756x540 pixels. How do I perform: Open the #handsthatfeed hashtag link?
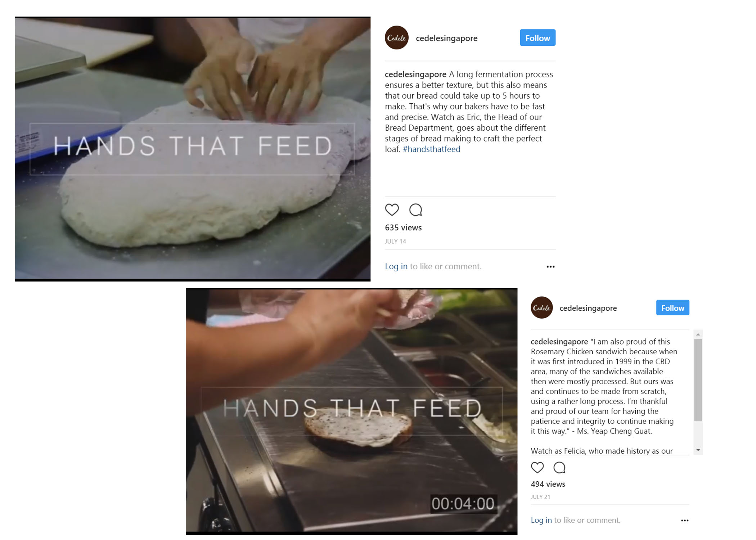point(431,149)
